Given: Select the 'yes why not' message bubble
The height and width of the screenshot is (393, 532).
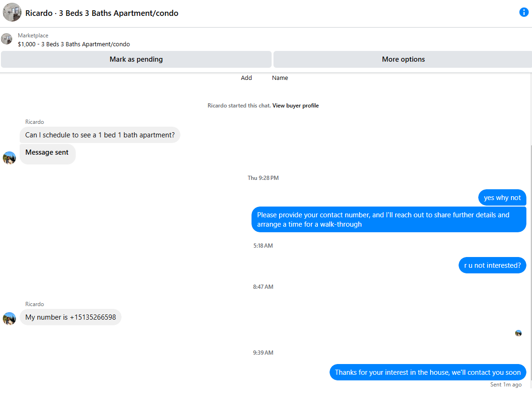Looking at the screenshot, I should click(x=502, y=198).
